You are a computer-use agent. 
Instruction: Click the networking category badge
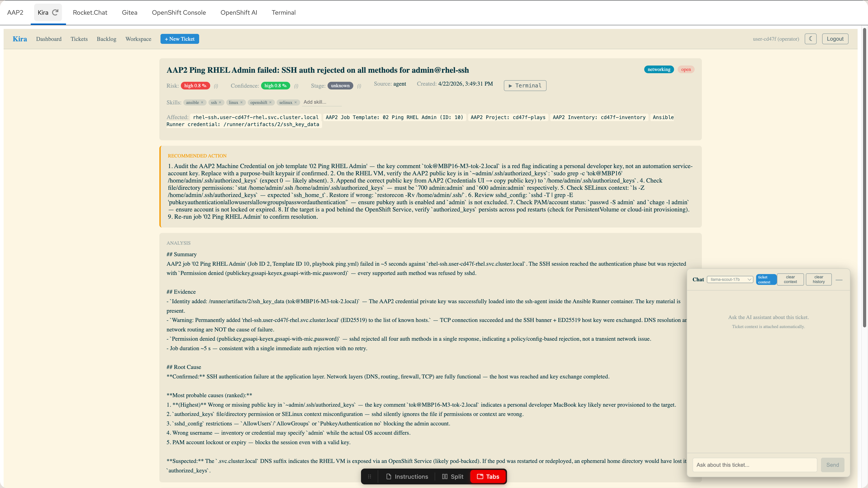tap(659, 69)
